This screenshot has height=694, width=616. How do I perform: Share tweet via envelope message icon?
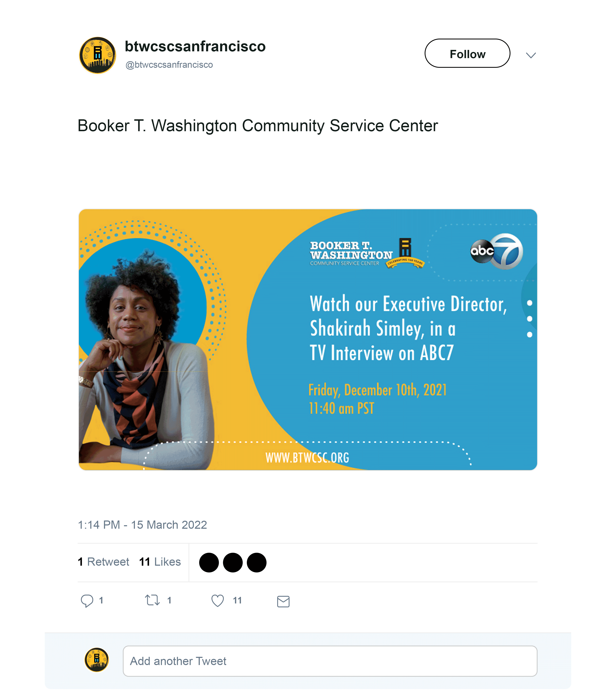(283, 601)
